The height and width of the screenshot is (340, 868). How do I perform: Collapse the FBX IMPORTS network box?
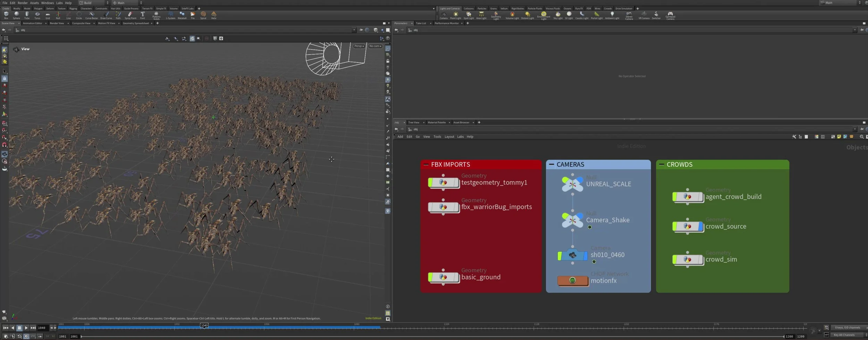tap(426, 165)
